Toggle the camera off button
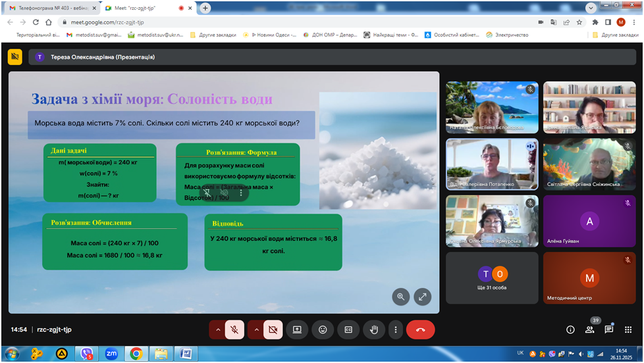 click(273, 329)
